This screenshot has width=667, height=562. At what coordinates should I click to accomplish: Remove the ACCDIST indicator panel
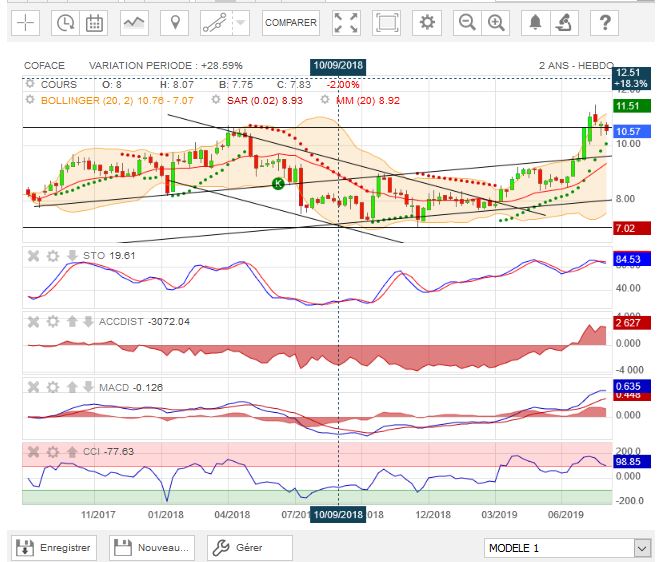(33, 322)
